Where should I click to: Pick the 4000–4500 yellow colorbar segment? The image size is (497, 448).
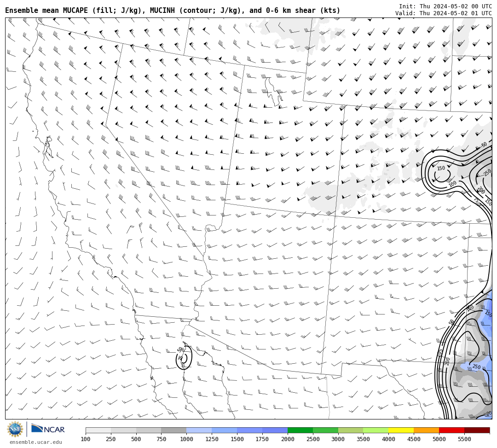pyautogui.click(x=401, y=430)
